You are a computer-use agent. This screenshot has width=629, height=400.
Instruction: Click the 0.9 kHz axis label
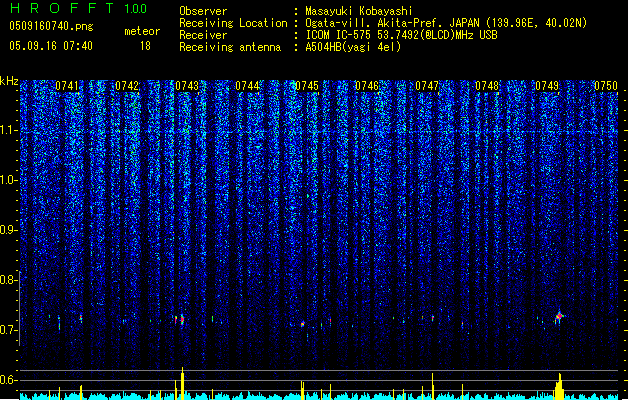point(9,230)
